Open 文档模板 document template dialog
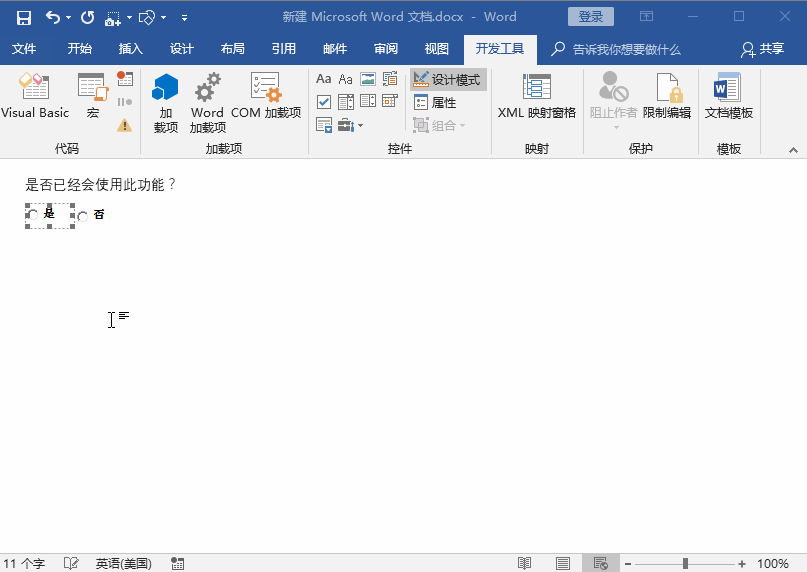Viewport: 807px width, 572px height. pos(728,97)
